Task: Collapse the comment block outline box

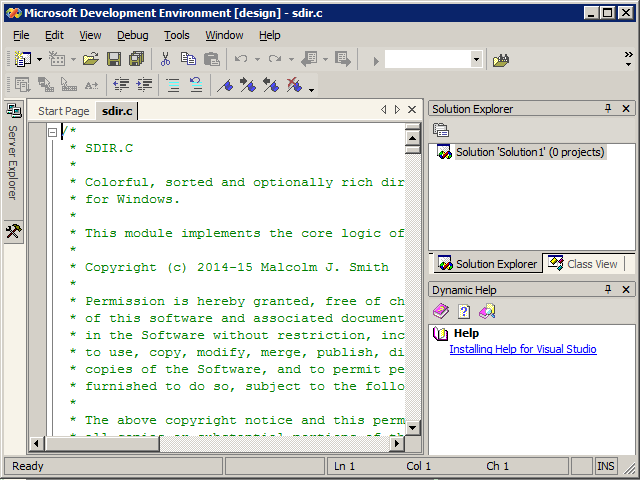Action: tap(52, 132)
